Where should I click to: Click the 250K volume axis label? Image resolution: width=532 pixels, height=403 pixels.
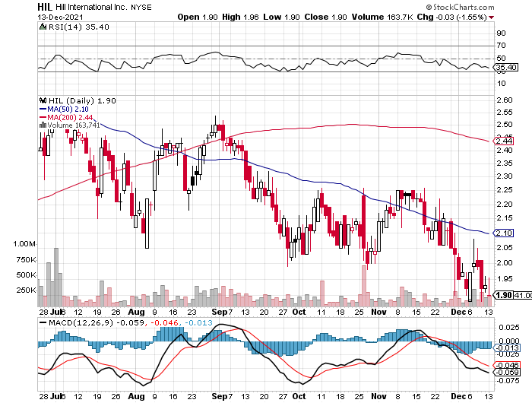point(26,290)
